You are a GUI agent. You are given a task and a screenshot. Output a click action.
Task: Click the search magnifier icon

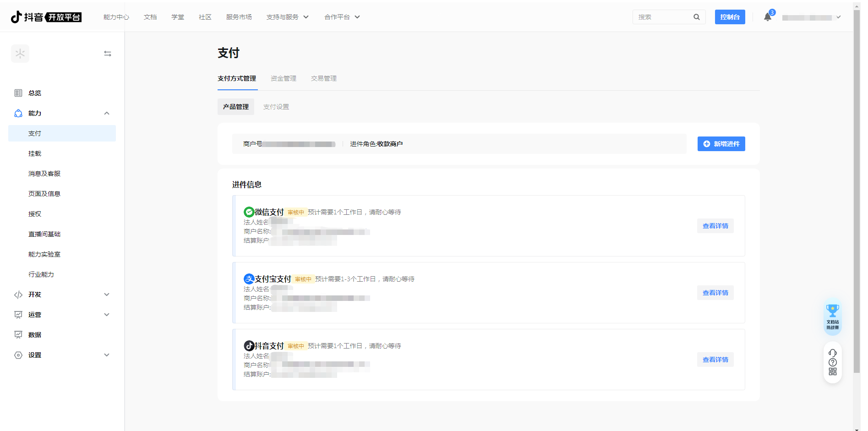(x=696, y=17)
